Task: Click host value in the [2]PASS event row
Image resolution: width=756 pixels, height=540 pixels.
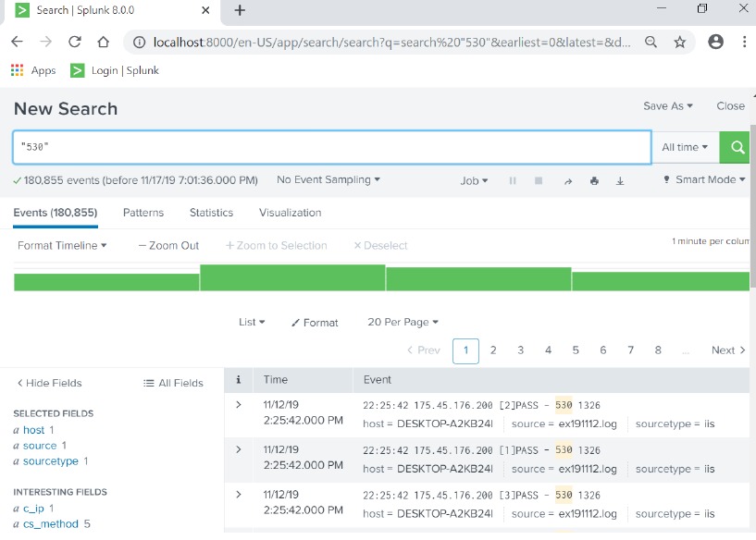Action: pyautogui.click(x=445, y=423)
